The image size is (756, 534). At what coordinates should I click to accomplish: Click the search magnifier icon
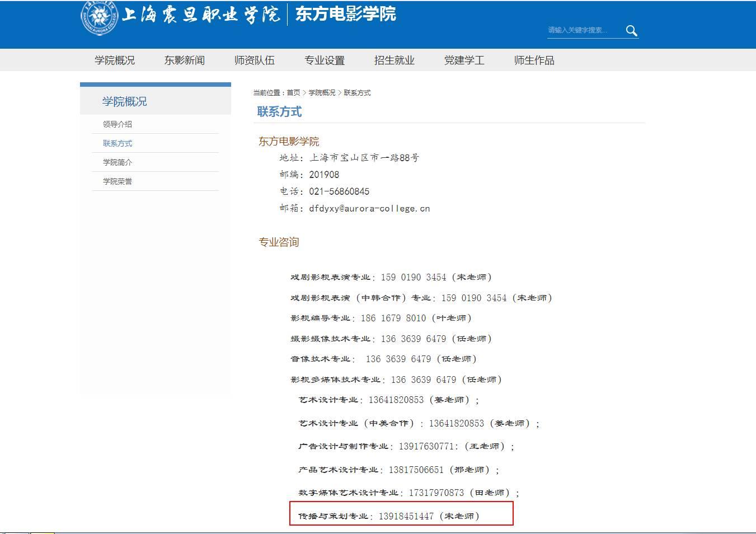(x=632, y=31)
